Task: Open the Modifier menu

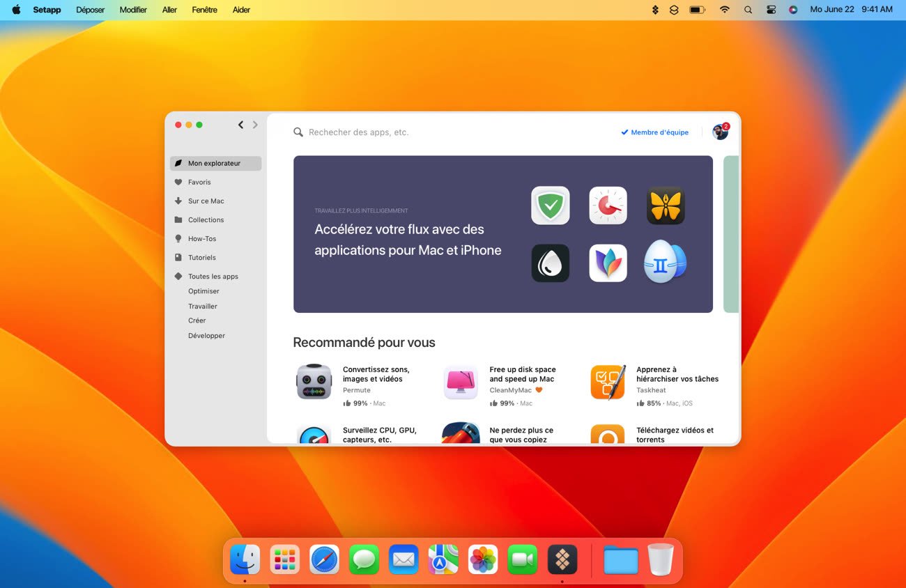Action: click(x=133, y=10)
